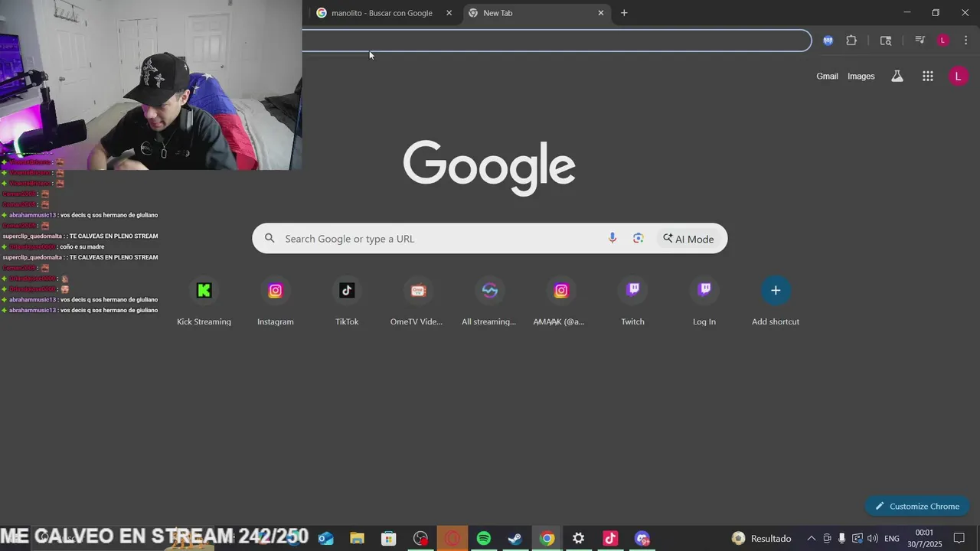This screenshot has height=551, width=980.
Task: Open OBS Studio from taskbar
Action: [420, 539]
